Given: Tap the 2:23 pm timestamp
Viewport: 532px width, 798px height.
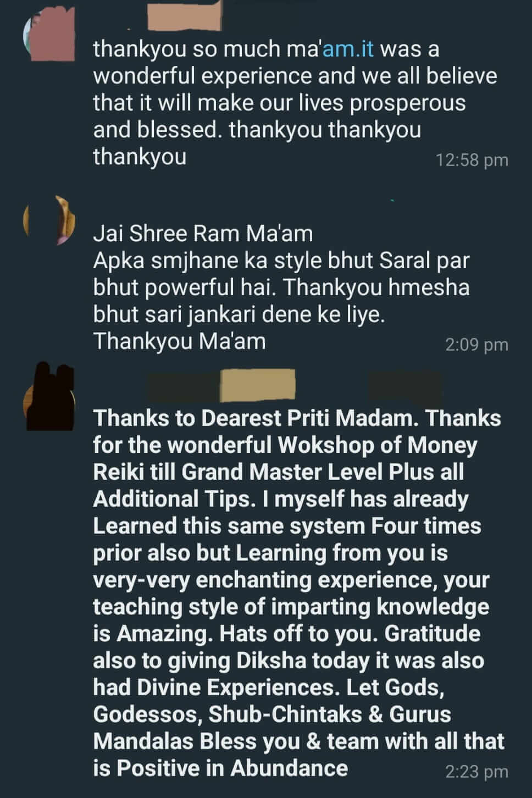Looking at the screenshot, I should (476, 772).
